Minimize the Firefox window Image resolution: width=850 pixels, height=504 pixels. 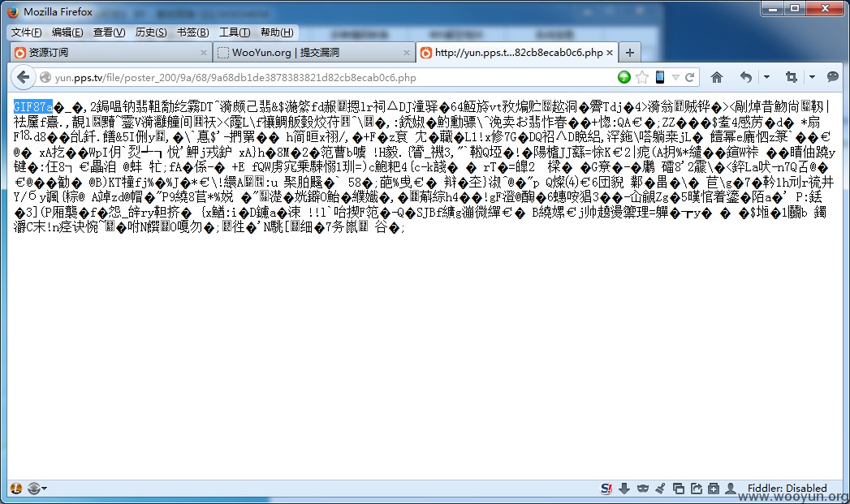pos(773,9)
